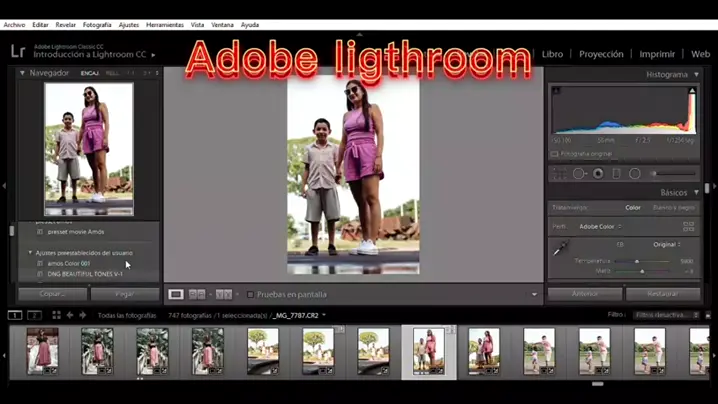Select the Graduated Filter tool

[x=616, y=174]
